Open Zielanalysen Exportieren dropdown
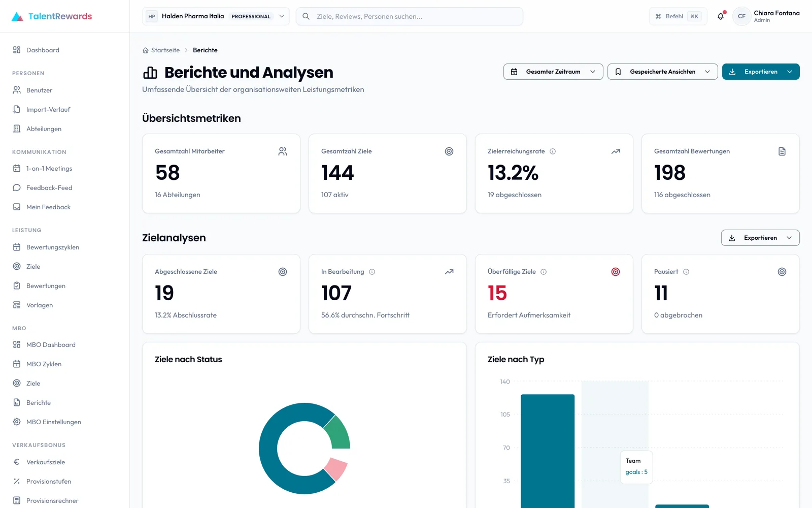This screenshot has width=812, height=508. 760,238
